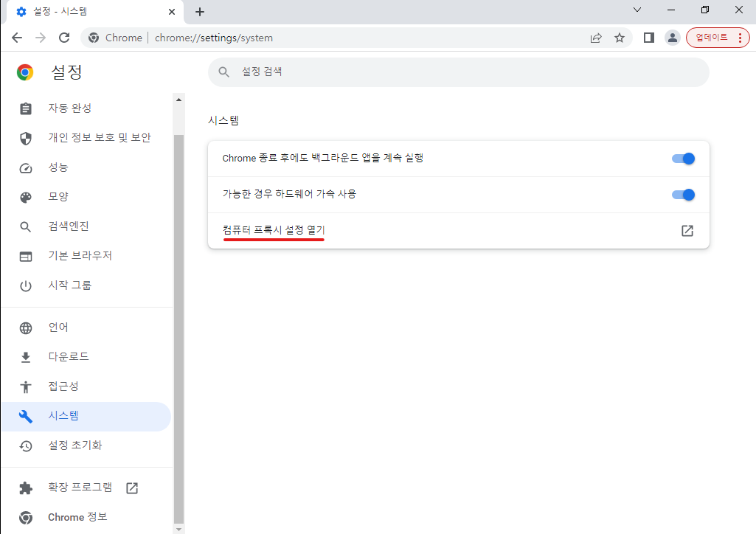
Task: Click the clipboard icon for 자동 완성
Action: pyautogui.click(x=26, y=109)
